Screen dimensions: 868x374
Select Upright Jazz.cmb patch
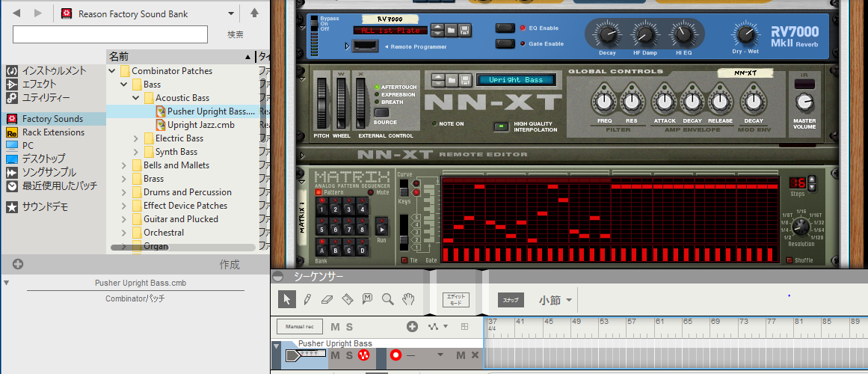[x=201, y=125]
